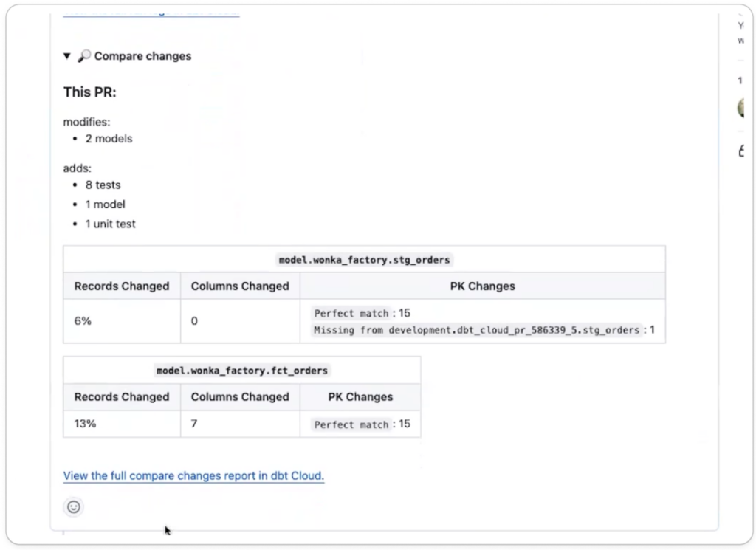Click the PK Changes header for fct_orders

pos(360,396)
